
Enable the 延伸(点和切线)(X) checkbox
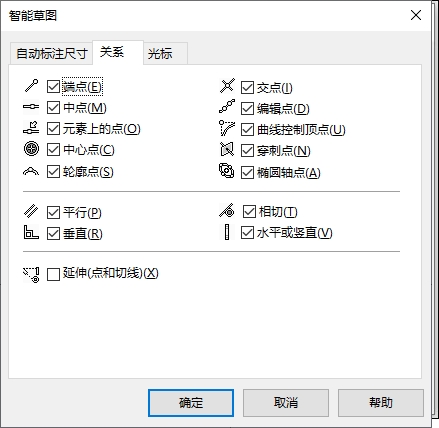[x=53, y=275]
